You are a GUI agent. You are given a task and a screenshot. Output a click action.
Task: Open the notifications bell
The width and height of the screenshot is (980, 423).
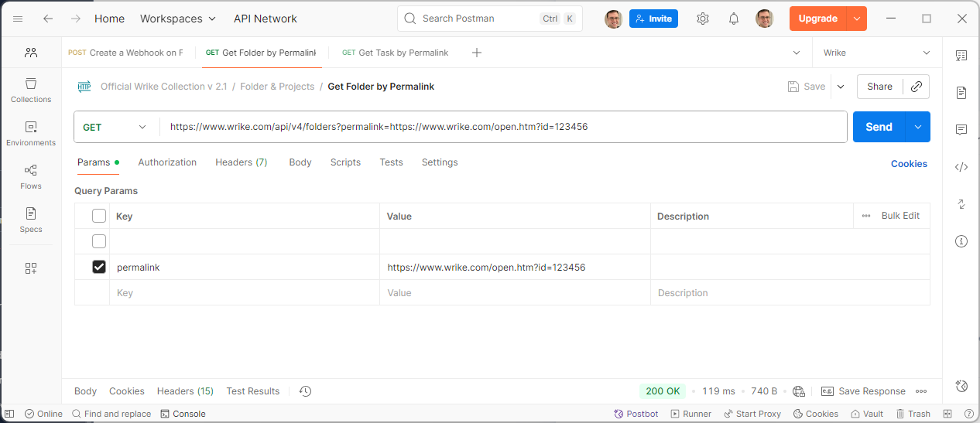click(734, 19)
